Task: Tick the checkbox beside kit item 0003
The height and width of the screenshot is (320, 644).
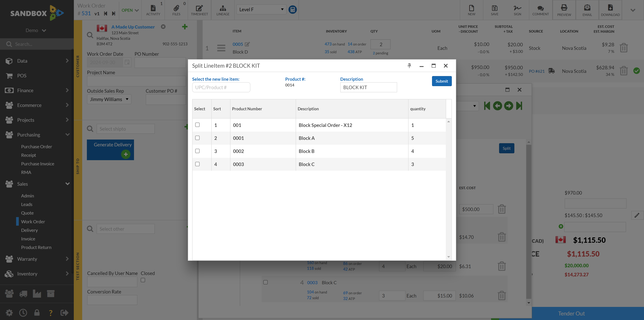Action: 265,282
